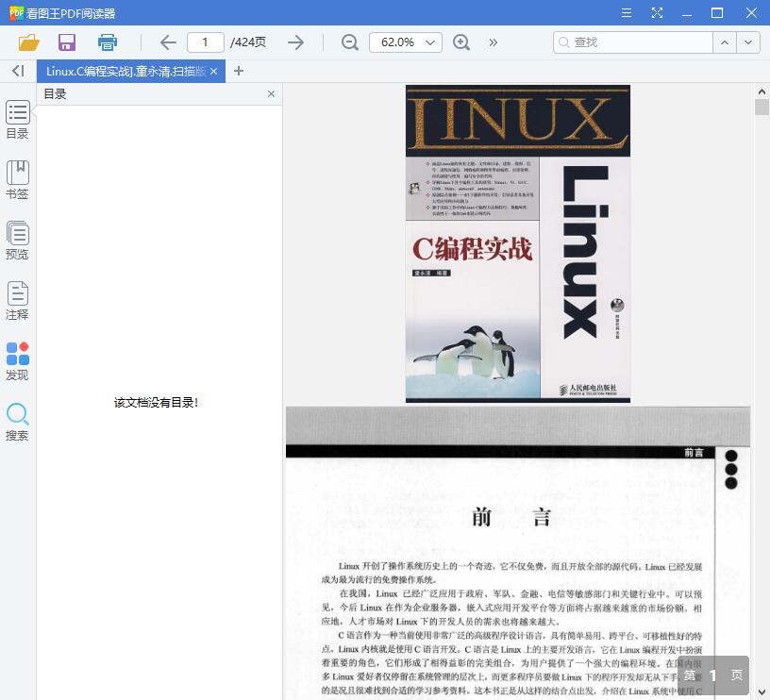Find next search result with down arrow
The image size is (770, 700).
[x=748, y=42]
